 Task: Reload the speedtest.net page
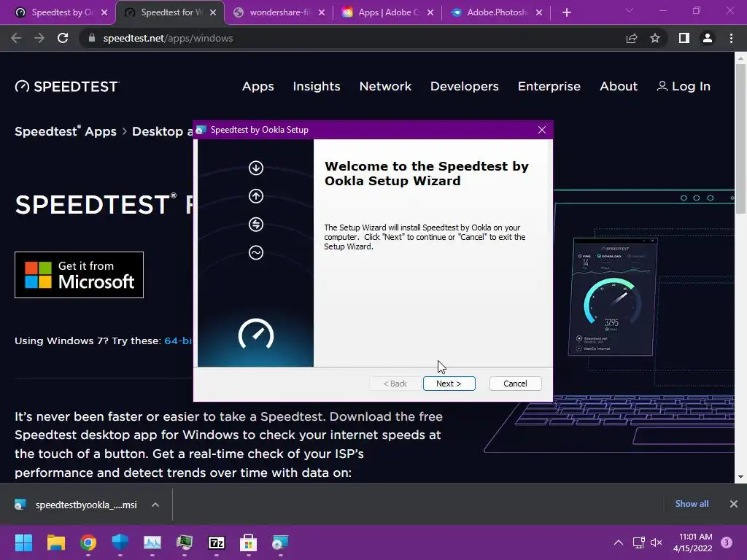63,38
